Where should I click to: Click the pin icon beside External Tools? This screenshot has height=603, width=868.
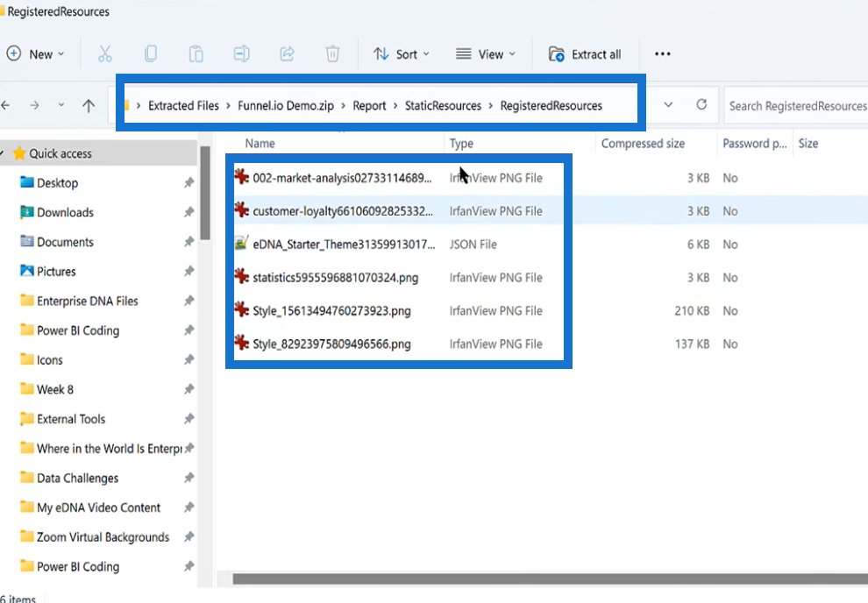pyautogui.click(x=189, y=419)
